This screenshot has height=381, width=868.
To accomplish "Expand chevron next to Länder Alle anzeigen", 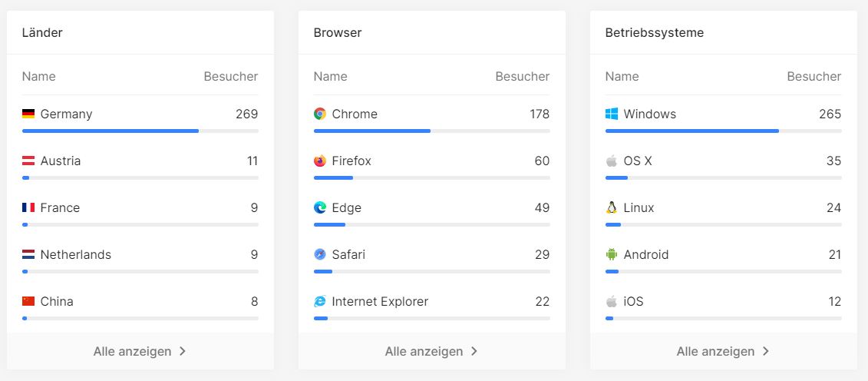I will point(183,351).
